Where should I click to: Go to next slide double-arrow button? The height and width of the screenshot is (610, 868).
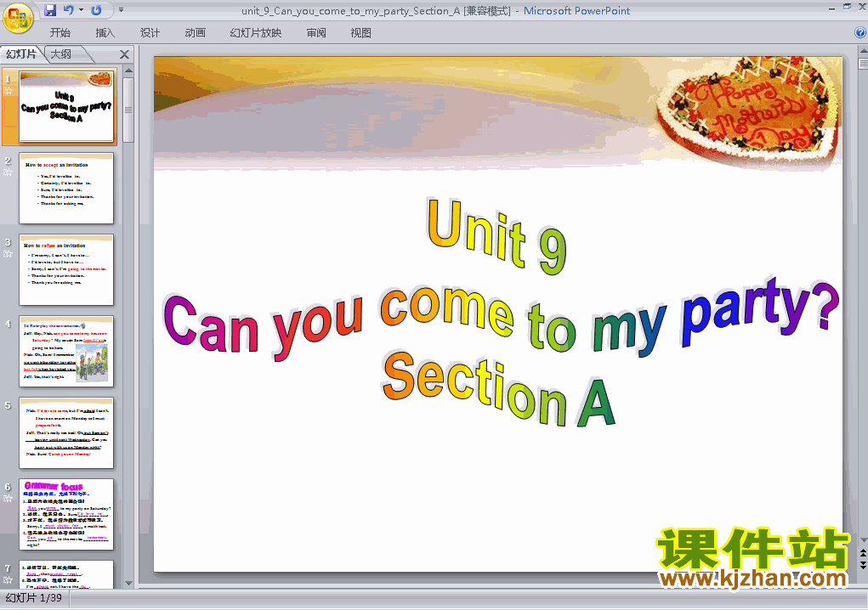click(863, 565)
